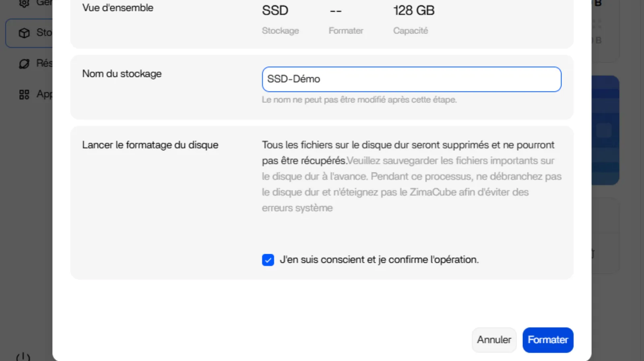Click the power icon at bottom left
644x361 pixels.
23,357
